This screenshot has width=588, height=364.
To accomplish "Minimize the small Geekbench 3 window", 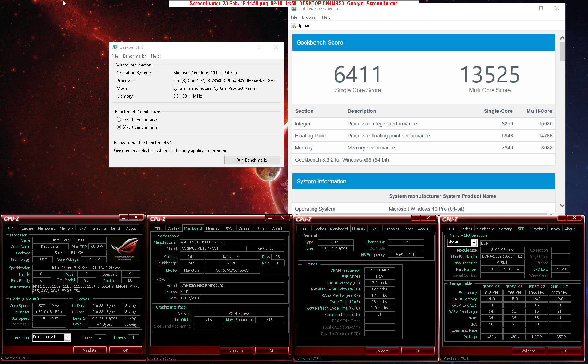I will click(243, 47).
